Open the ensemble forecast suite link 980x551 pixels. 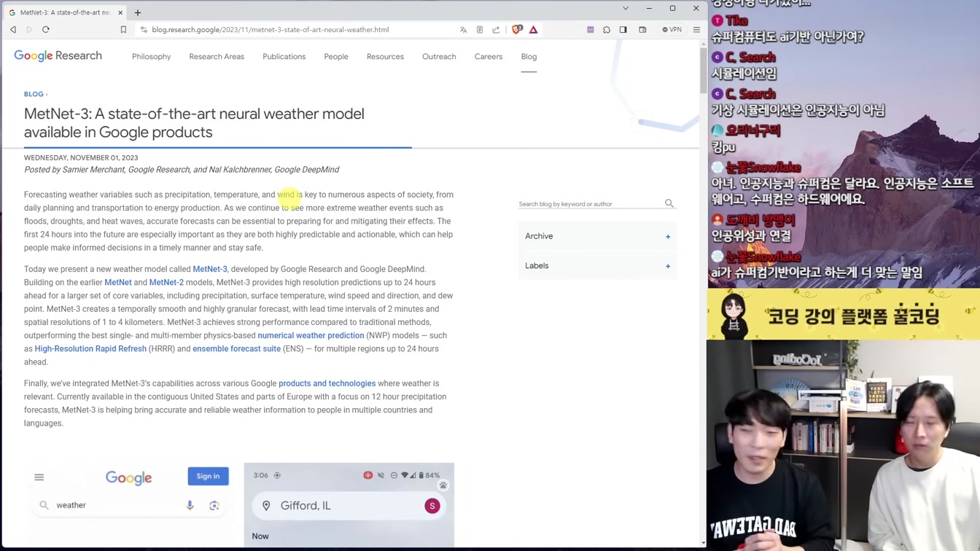pos(236,349)
